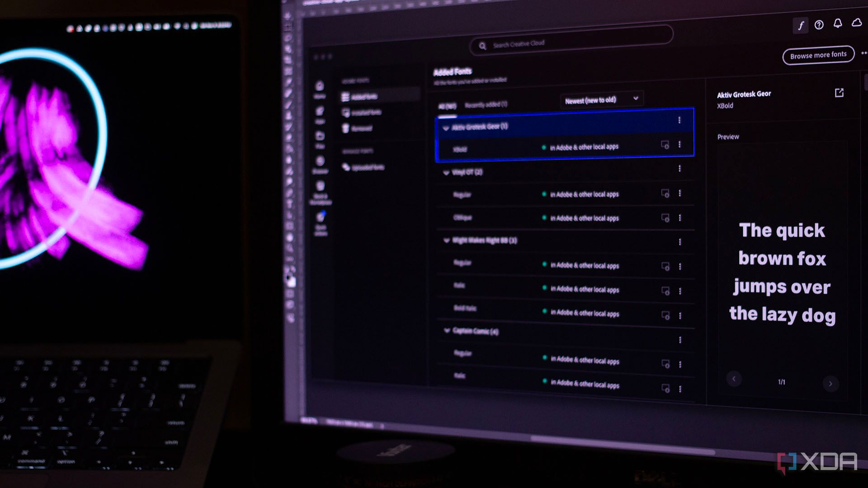The height and width of the screenshot is (488, 868).
Task: Click install icon on Captain Comic Italic row
Action: click(x=665, y=388)
